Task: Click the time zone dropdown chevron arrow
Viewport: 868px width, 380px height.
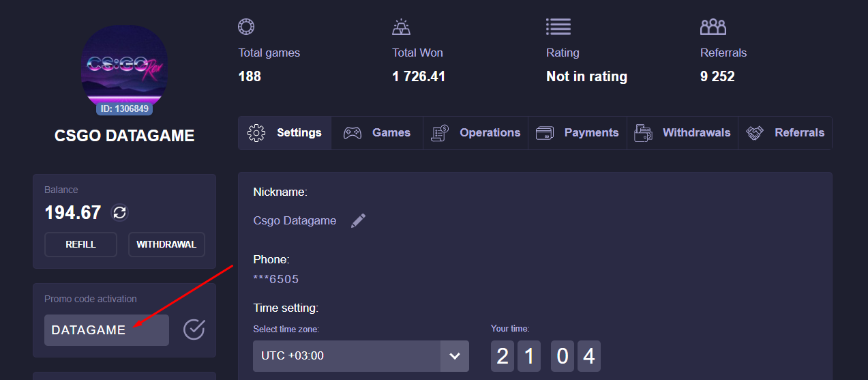Action: tap(455, 356)
